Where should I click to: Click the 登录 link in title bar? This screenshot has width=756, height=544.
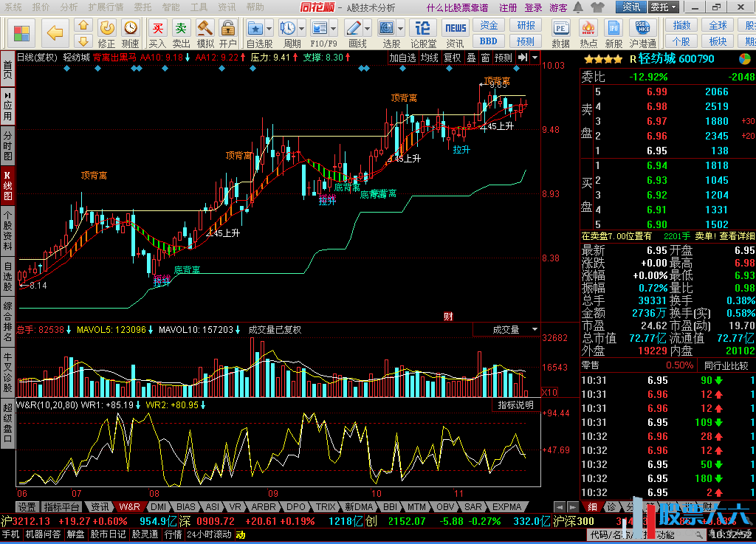(x=533, y=7)
